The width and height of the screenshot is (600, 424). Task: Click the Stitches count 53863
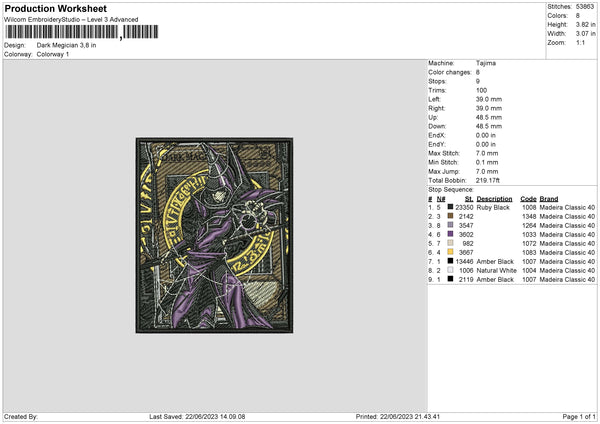pyautogui.click(x=585, y=7)
